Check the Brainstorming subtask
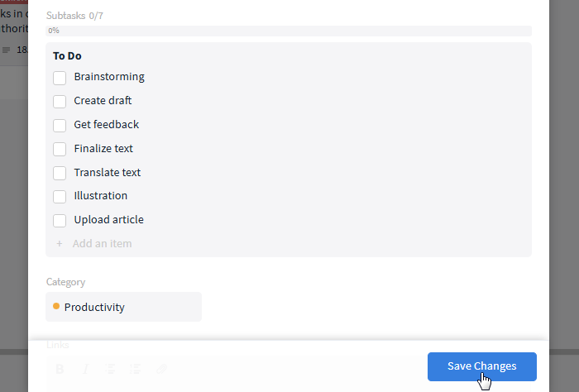Viewport: 579px width, 392px height. click(x=60, y=78)
